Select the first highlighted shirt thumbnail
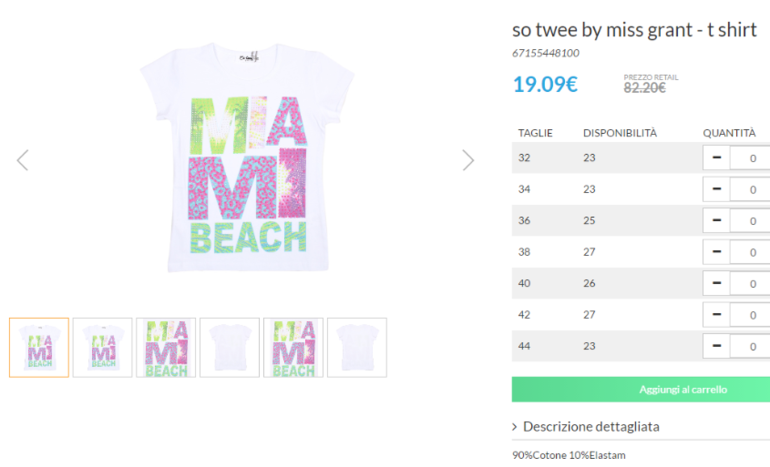Image resolution: width=770 pixels, height=467 pixels. coord(39,348)
